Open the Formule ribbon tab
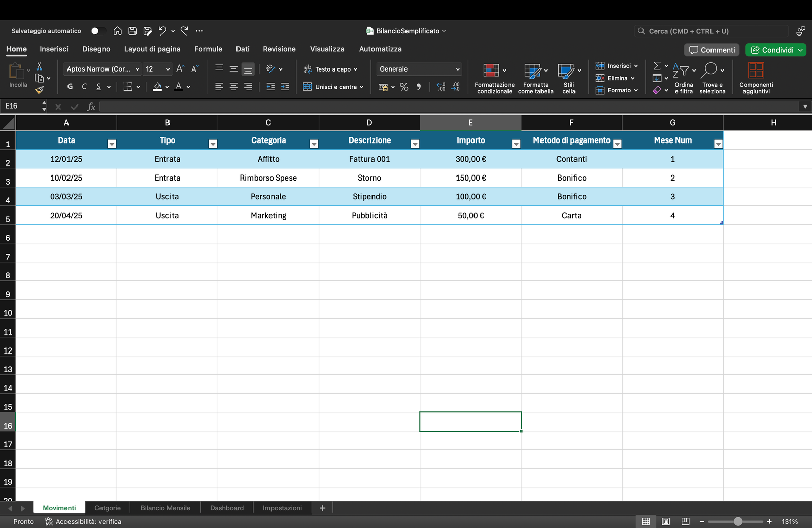This screenshot has width=812, height=528. pyautogui.click(x=208, y=49)
